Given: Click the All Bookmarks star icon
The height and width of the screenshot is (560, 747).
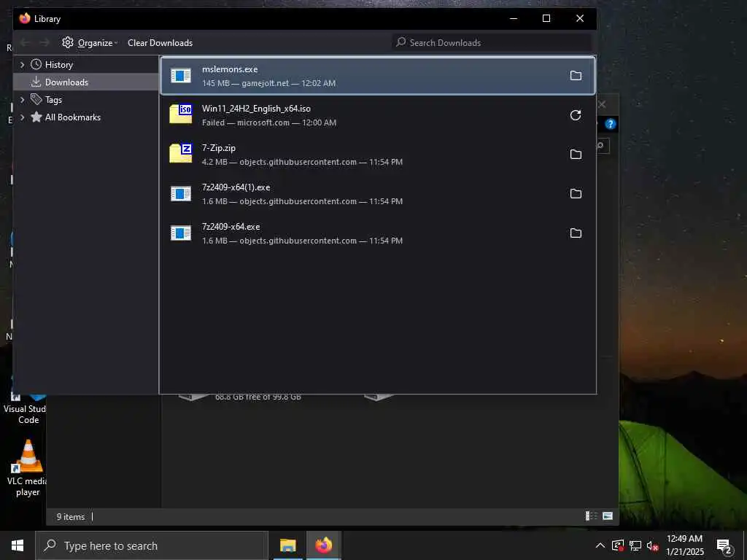Looking at the screenshot, I should [36, 117].
